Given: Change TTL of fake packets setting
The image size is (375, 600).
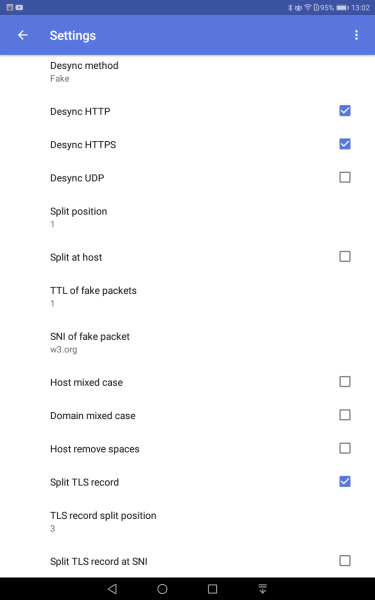Looking at the screenshot, I should [x=188, y=297].
